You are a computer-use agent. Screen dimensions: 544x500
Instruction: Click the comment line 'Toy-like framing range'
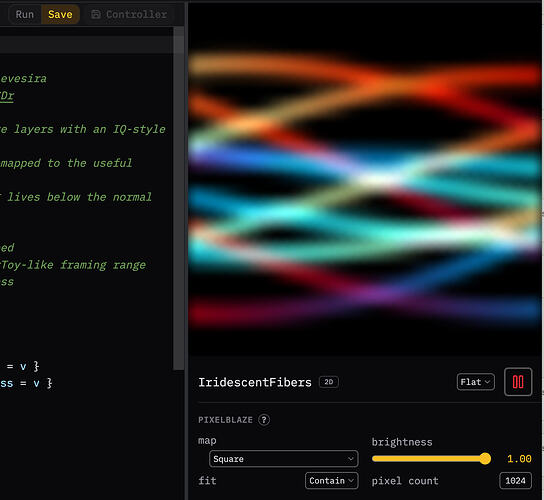pyautogui.click(x=73, y=265)
